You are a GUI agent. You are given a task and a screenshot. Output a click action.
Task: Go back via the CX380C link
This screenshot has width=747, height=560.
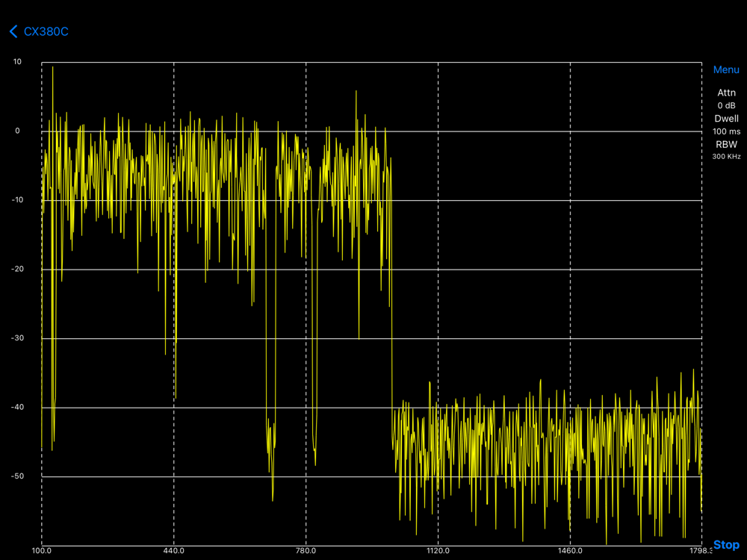click(x=46, y=31)
